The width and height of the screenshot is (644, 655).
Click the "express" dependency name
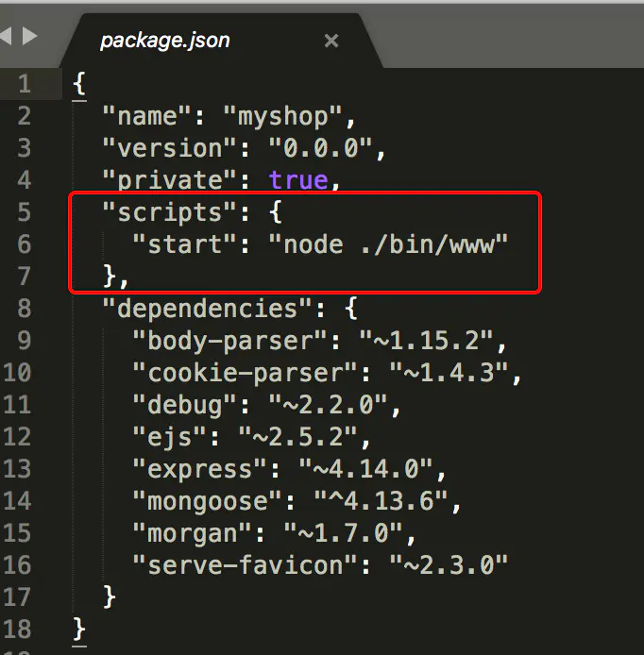pos(200,469)
